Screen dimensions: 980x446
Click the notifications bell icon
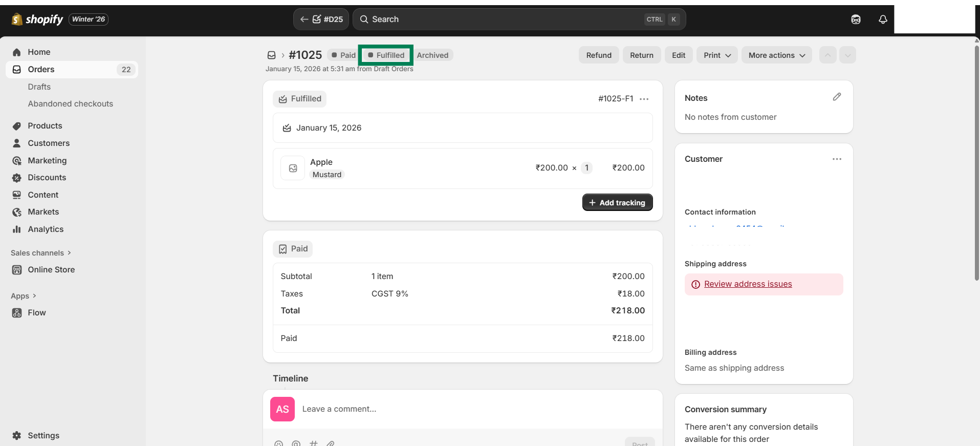click(x=883, y=19)
